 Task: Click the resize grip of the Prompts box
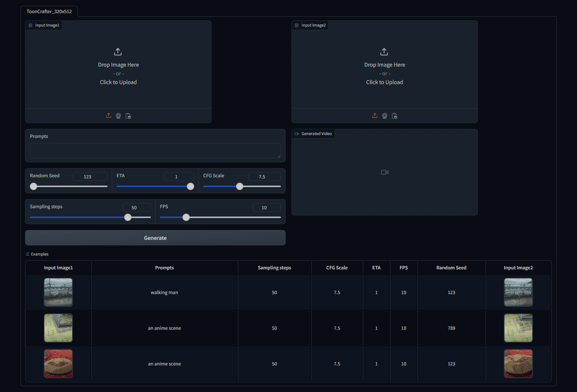click(279, 156)
